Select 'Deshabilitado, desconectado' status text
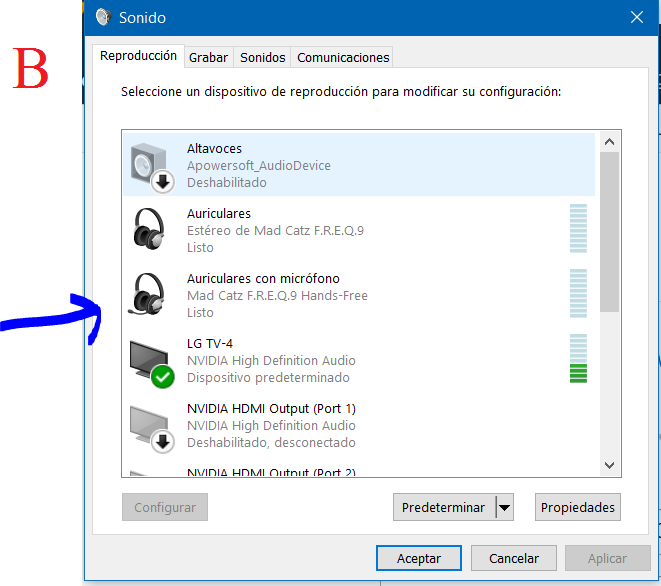661x586 pixels. [271, 442]
